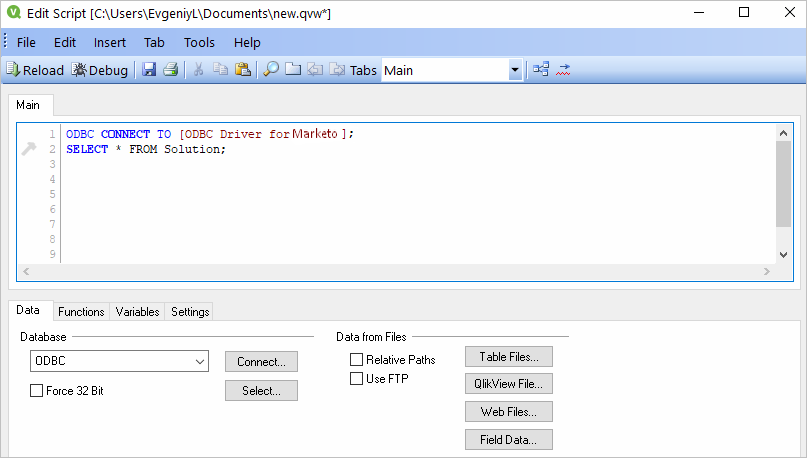Move tab right icon
This screenshot has width=807, height=458.
[x=337, y=69]
